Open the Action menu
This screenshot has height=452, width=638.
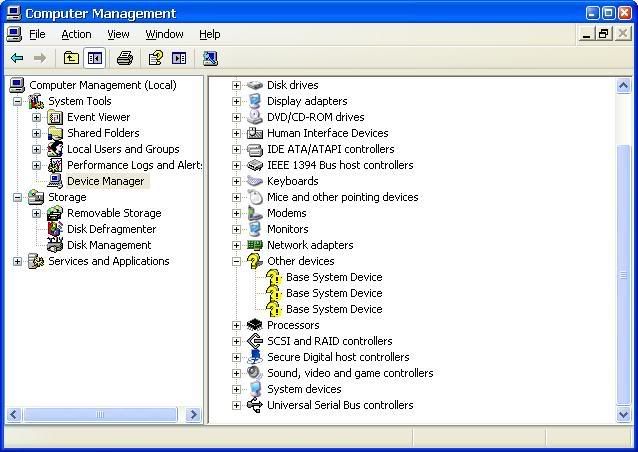pos(76,34)
